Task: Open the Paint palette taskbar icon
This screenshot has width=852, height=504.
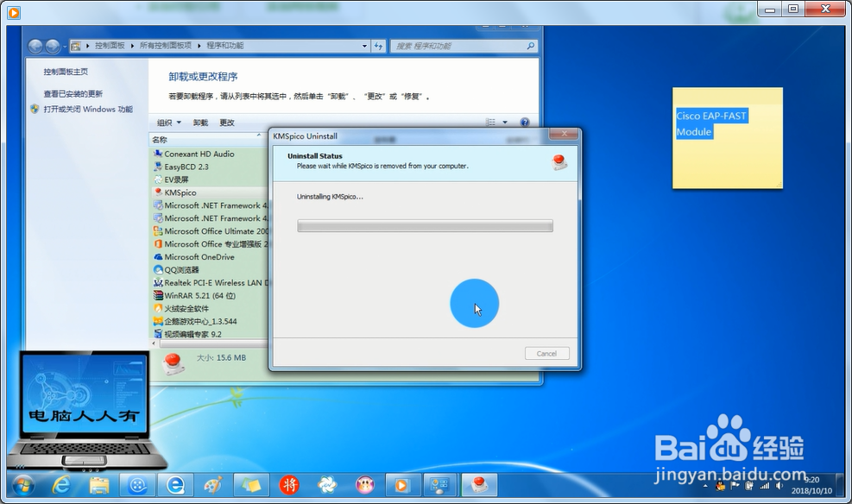Action: pos(213,485)
